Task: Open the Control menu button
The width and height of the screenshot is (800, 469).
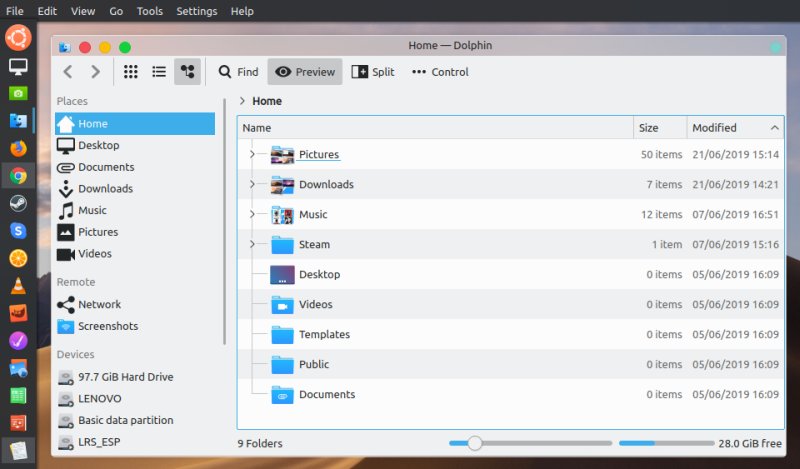Action: point(440,72)
